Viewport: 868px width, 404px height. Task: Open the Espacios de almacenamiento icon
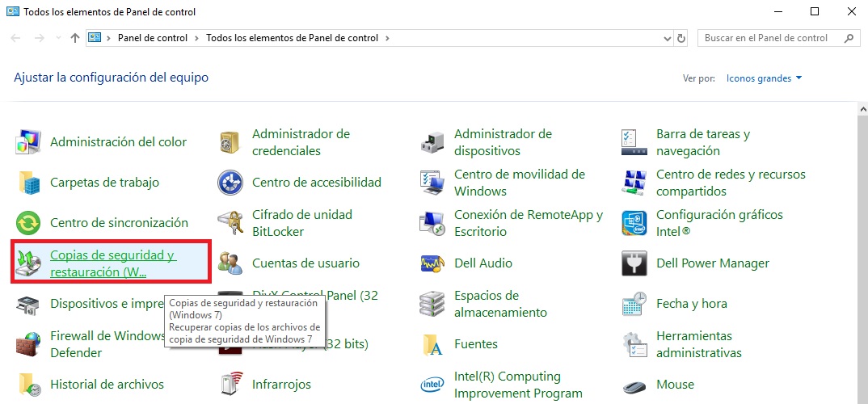click(x=432, y=304)
